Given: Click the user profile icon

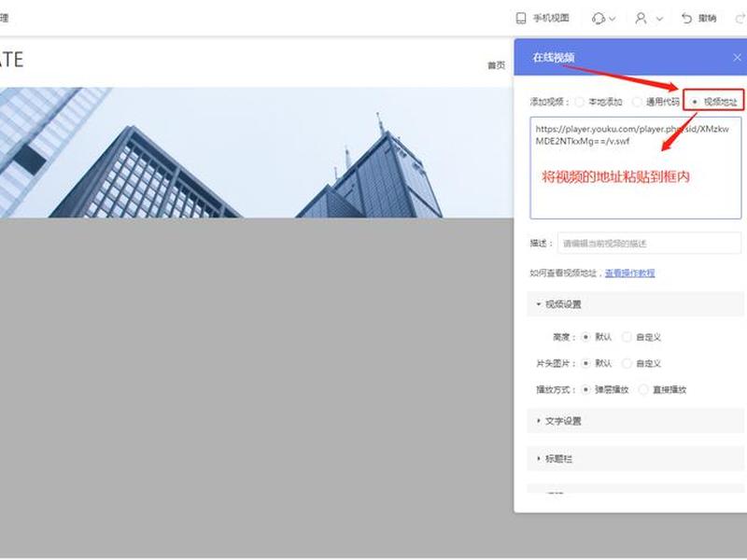Looking at the screenshot, I should coord(641,18).
